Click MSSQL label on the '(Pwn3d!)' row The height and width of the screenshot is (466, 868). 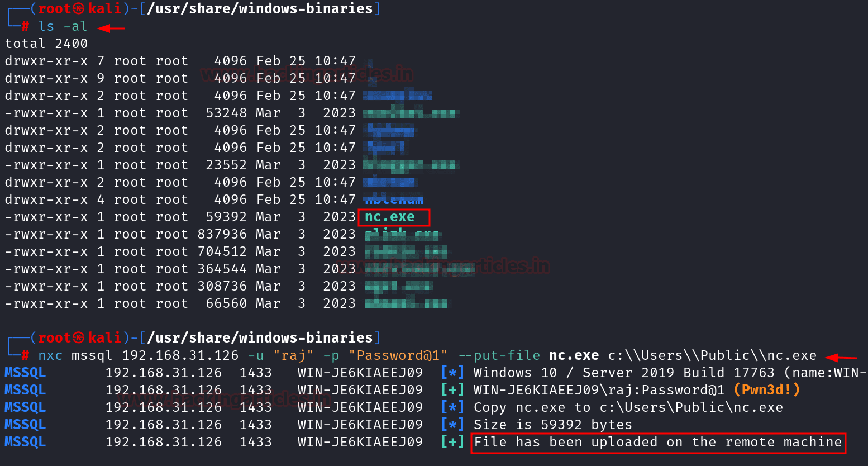(x=25, y=390)
